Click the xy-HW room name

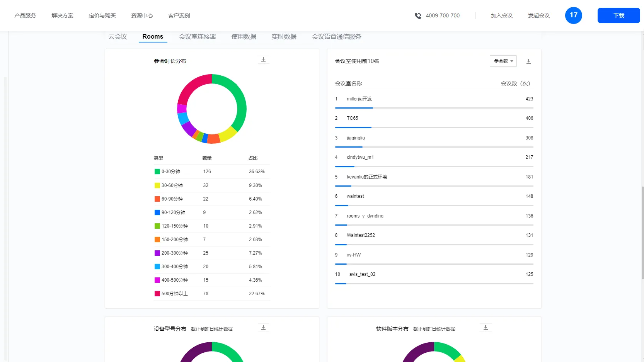pyautogui.click(x=353, y=255)
